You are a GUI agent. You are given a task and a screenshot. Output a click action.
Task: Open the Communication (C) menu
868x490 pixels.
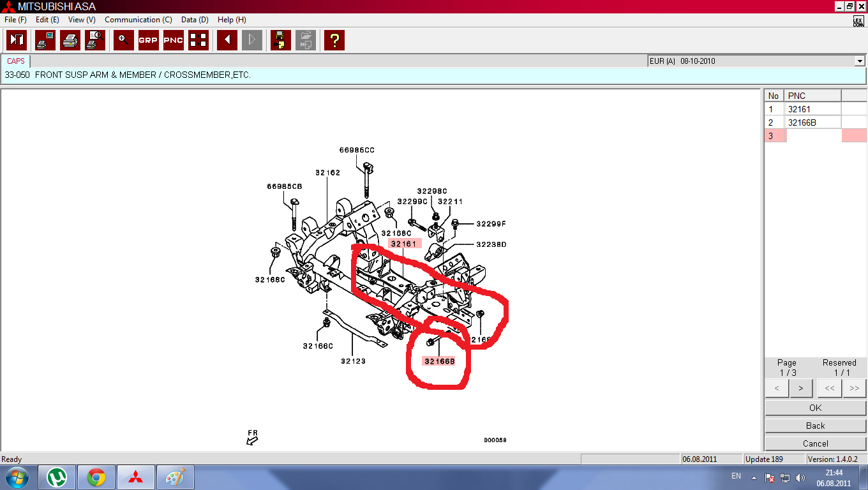[x=138, y=20]
